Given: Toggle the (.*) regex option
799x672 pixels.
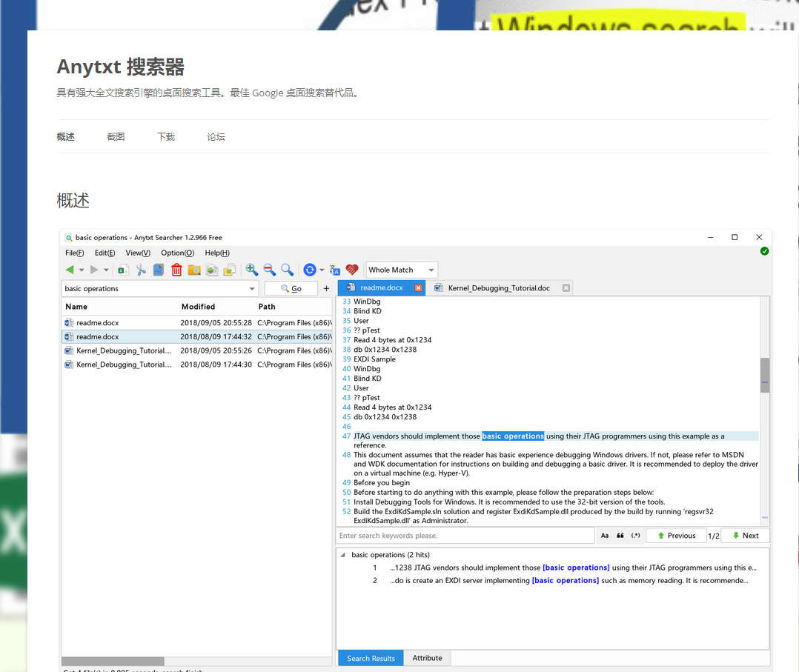Looking at the screenshot, I should point(635,536).
